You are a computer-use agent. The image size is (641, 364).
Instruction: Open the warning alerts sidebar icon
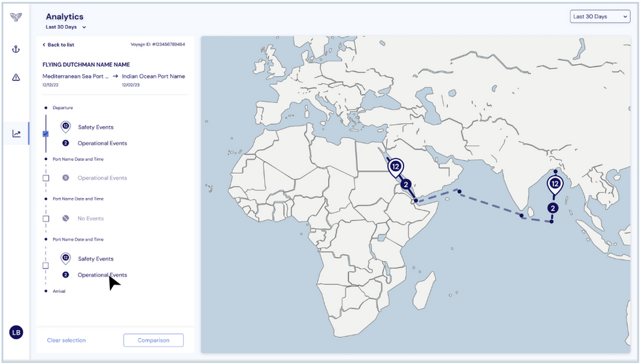(x=16, y=77)
